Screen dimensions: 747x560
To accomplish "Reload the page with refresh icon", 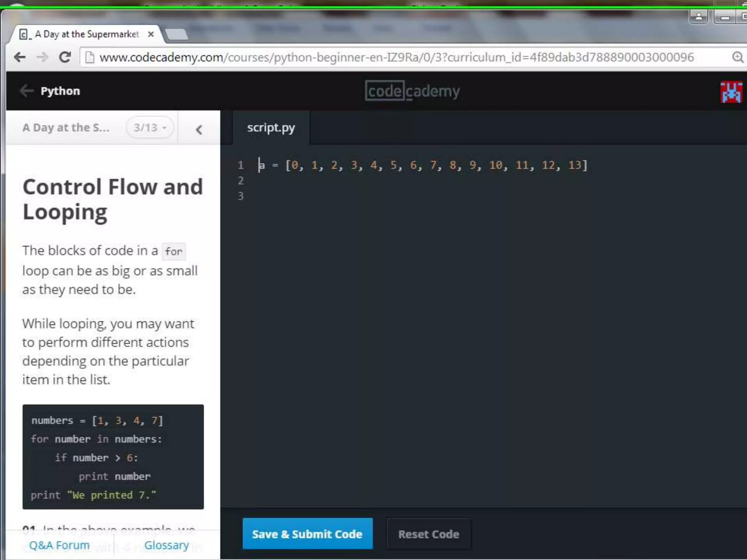I will [x=65, y=57].
